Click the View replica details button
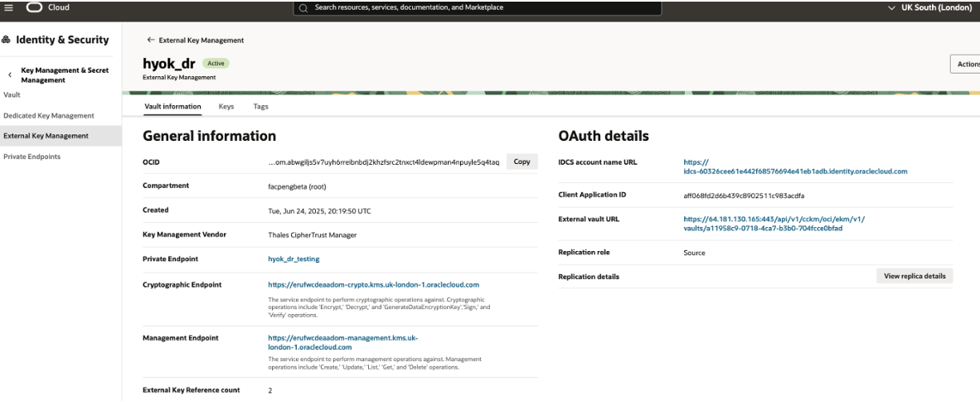 click(x=915, y=275)
